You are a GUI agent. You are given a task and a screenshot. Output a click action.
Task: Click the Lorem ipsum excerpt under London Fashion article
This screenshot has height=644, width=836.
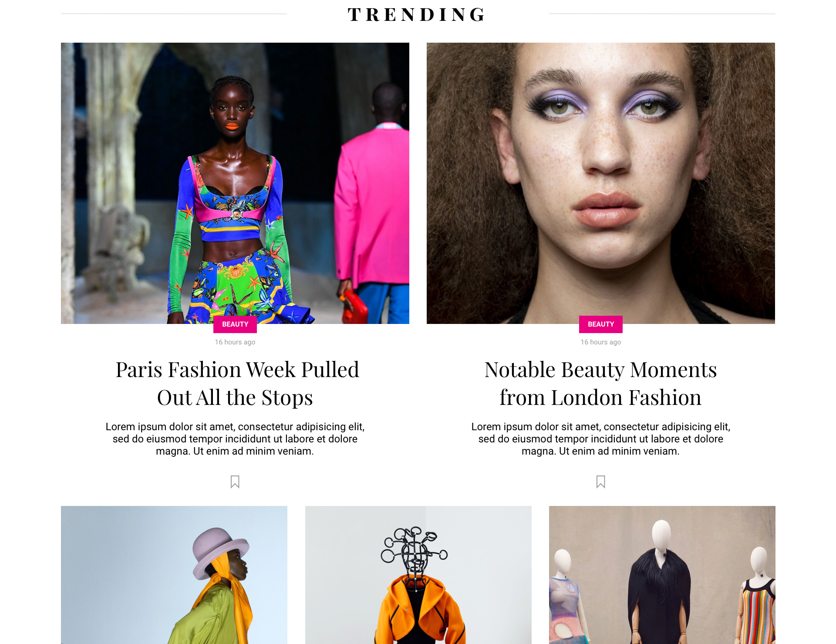coord(601,439)
